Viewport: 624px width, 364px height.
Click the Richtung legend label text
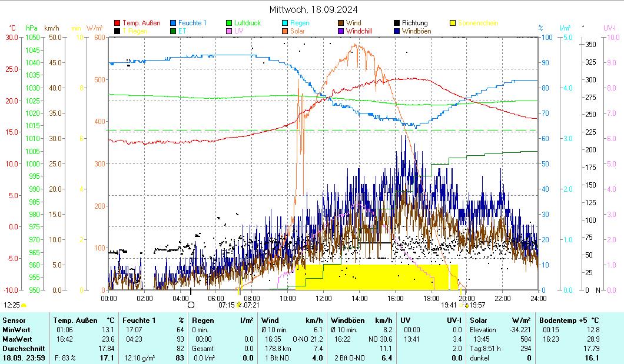coord(414,23)
